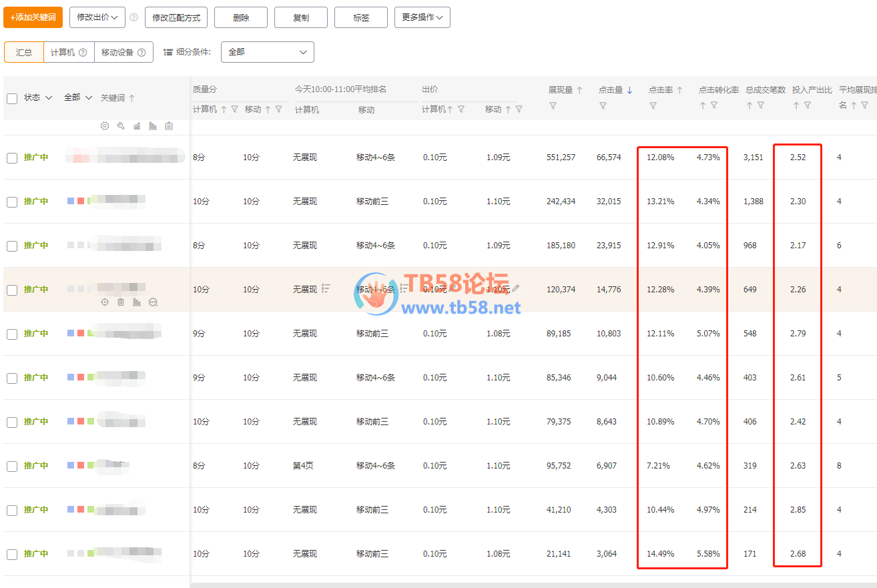Check the row with 85,346 impressions

point(12,378)
